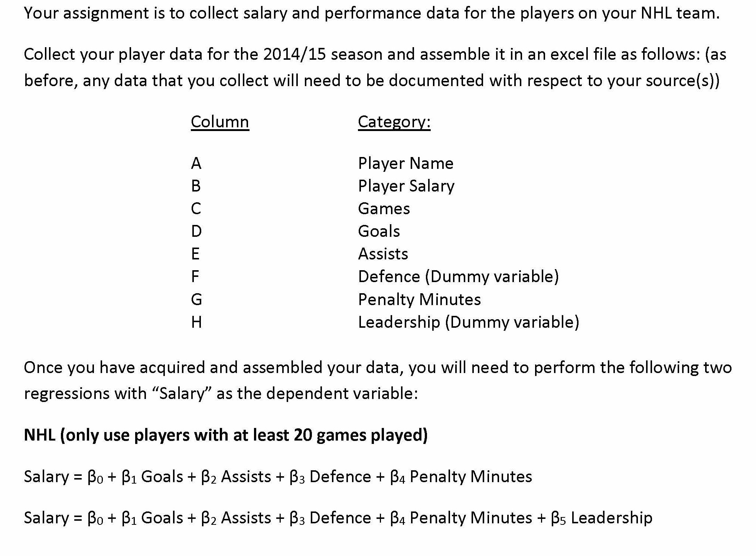
Task: Click the underlined "Column" heading
Action: [x=219, y=122]
